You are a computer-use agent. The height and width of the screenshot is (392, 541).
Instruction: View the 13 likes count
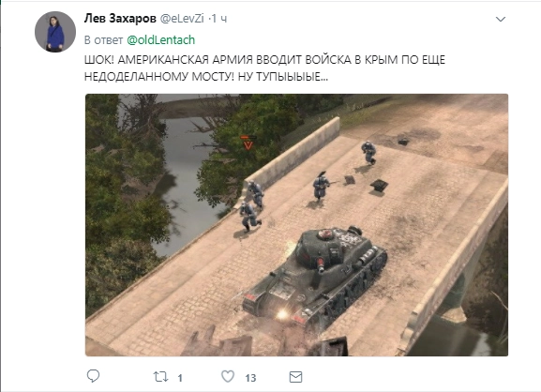[250, 378]
